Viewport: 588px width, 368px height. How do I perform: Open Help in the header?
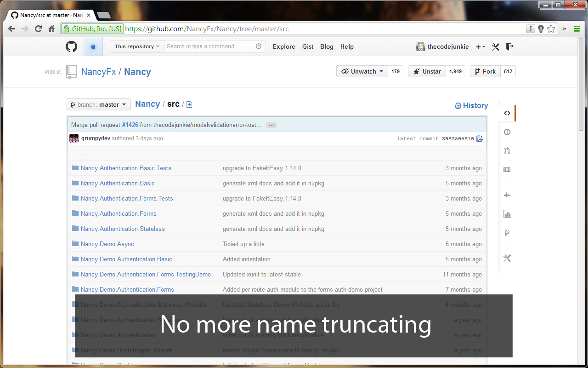pos(347,46)
